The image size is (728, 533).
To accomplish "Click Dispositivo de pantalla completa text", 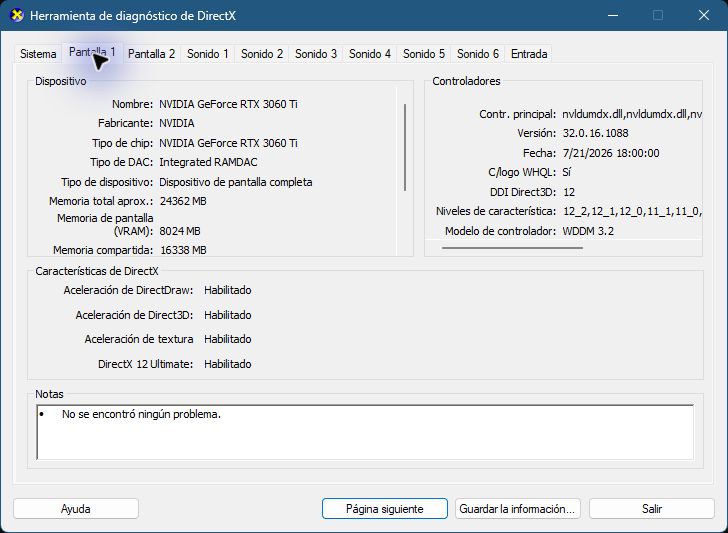I will pyautogui.click(x=235, y=182).
